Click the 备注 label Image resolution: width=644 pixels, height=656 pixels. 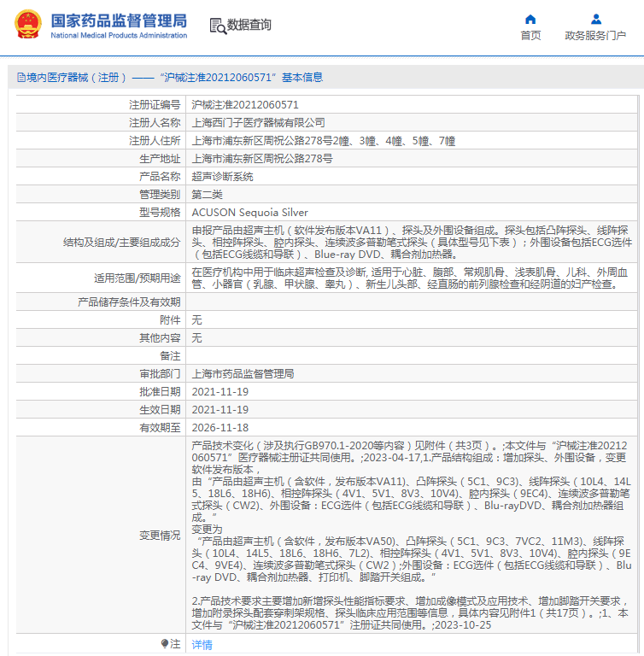click(x=170, y=356)
